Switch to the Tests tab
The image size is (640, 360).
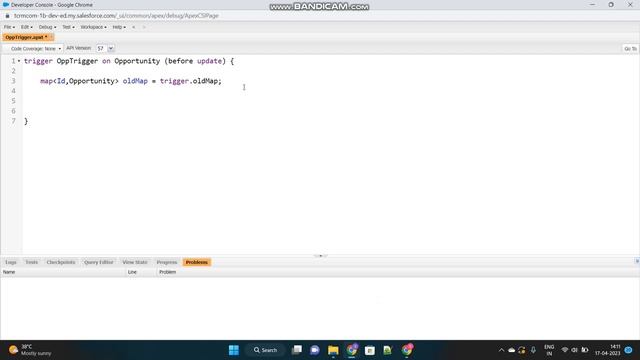click(31, 262)
